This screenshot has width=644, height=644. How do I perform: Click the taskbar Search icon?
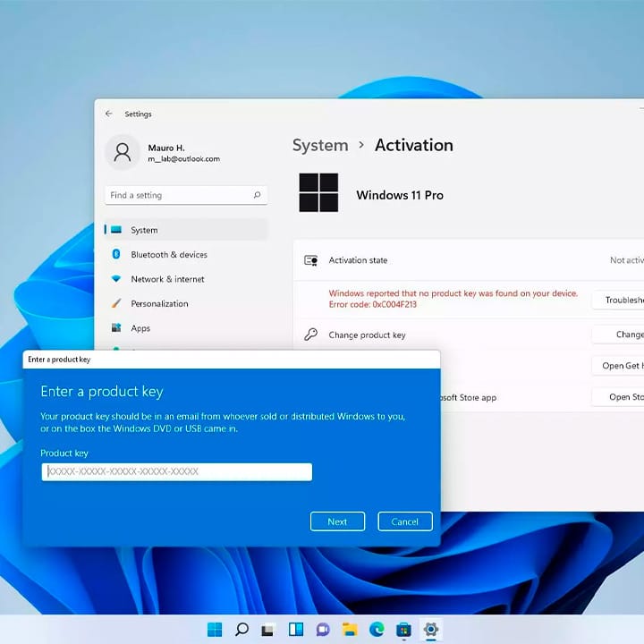pos(241,630)
